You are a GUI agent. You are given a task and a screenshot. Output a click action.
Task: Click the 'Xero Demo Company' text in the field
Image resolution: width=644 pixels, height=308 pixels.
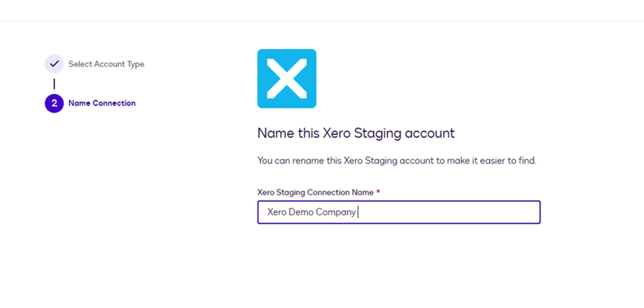[x=311, y=212]
